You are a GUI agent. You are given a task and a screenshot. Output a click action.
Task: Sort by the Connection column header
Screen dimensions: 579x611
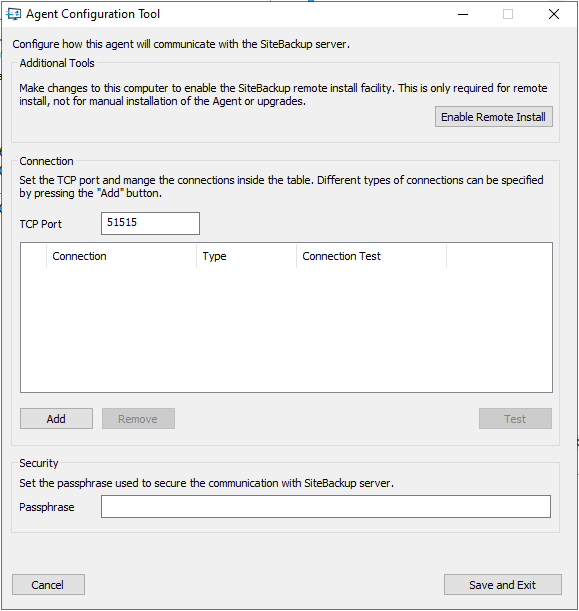121,256
